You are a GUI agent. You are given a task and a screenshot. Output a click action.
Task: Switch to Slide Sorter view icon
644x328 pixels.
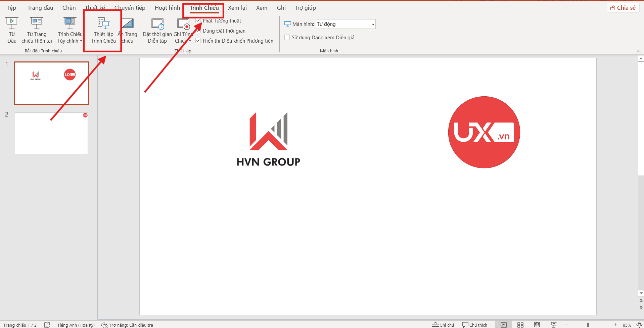point(520,325)
